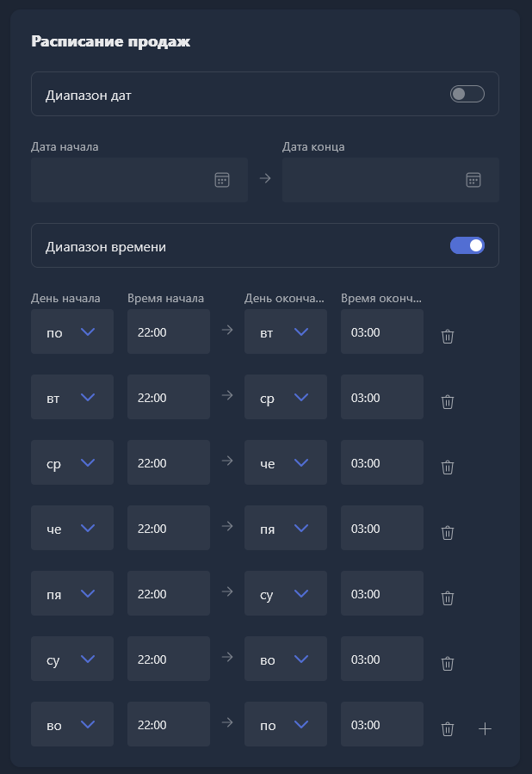Screen dimensions: 532x774
Task: Open end day dropdown showing су
Action: pyautogui.click(x=286, y=593)
